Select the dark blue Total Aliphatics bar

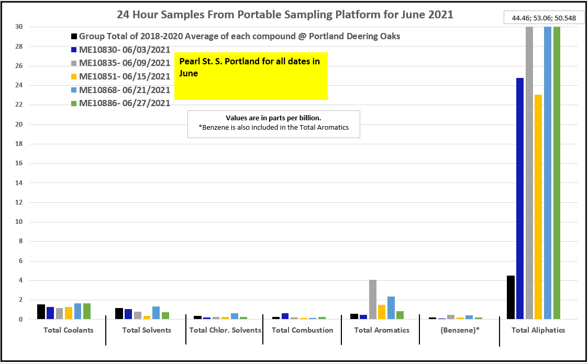(520, 198)
